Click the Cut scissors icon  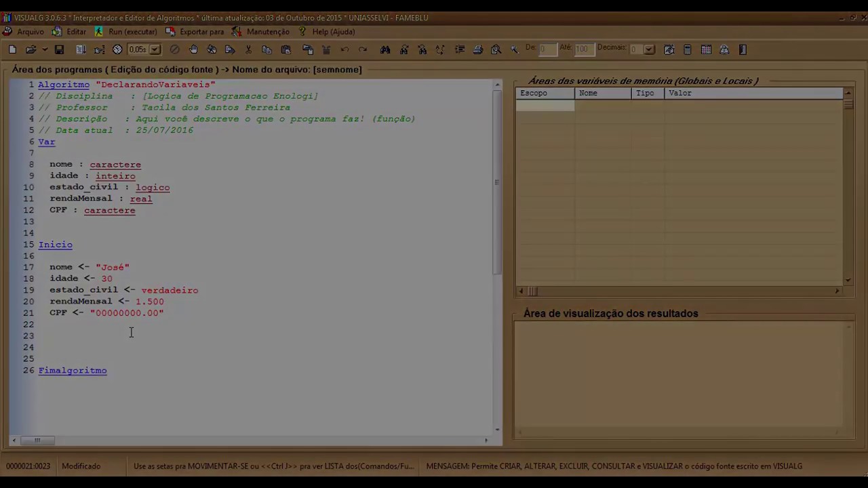click(x=248, y=49)
